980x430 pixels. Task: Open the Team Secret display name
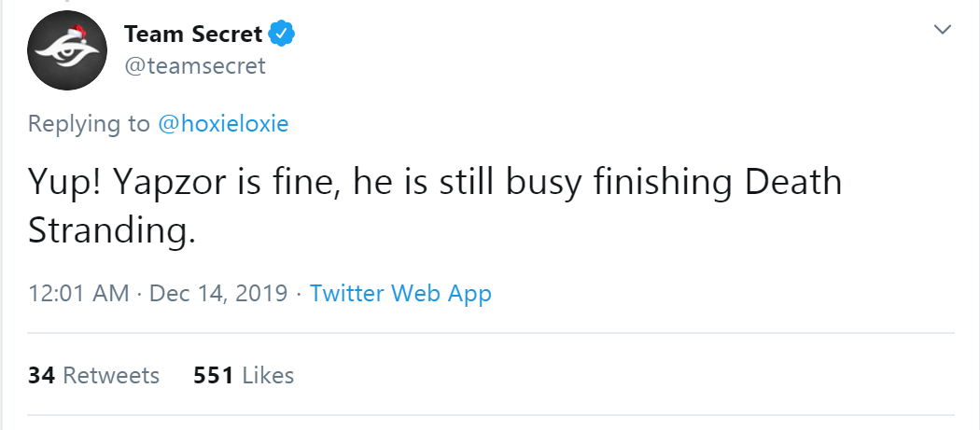(x=193, y=34)
